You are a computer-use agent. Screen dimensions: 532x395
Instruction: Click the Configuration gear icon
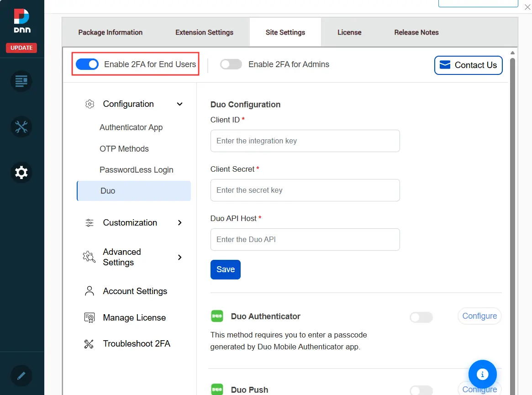(x=90, y=104)
